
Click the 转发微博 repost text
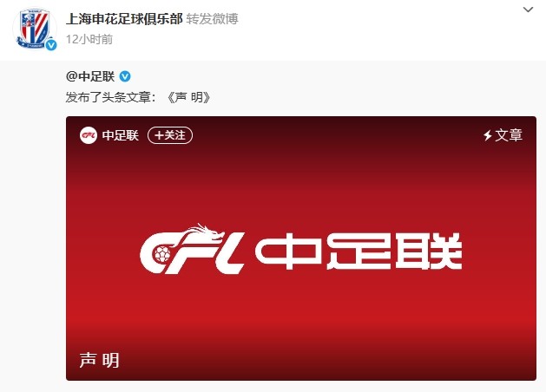212,18
